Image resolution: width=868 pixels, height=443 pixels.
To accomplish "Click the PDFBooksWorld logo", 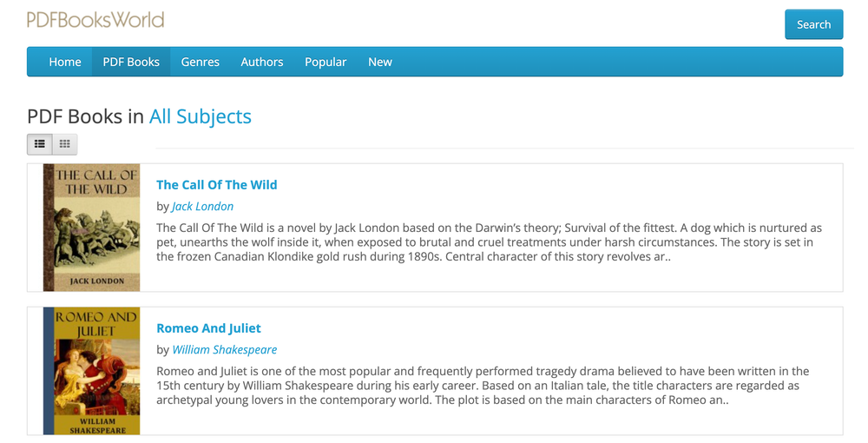I will [95, 21].
